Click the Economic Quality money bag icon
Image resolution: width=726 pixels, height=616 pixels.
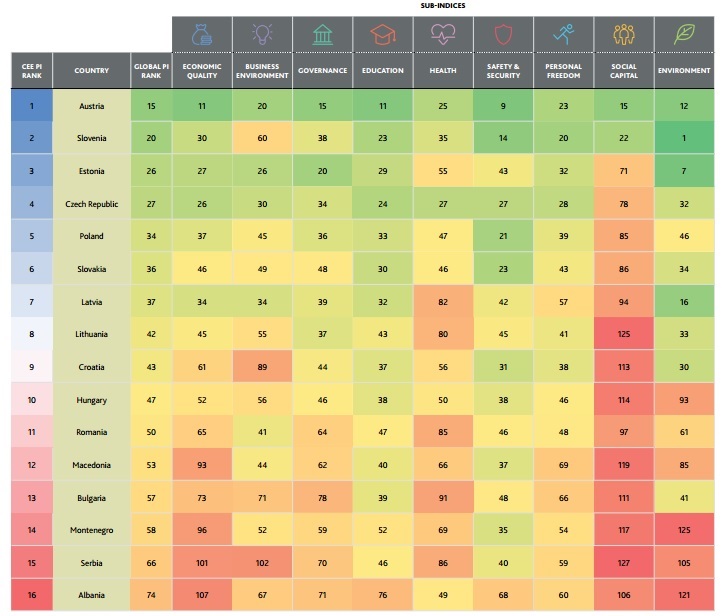202,34
